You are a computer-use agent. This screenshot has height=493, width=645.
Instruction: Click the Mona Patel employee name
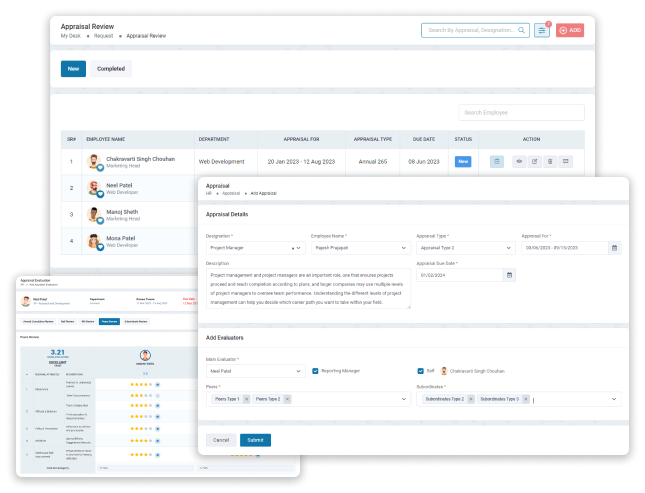[121, 238]
